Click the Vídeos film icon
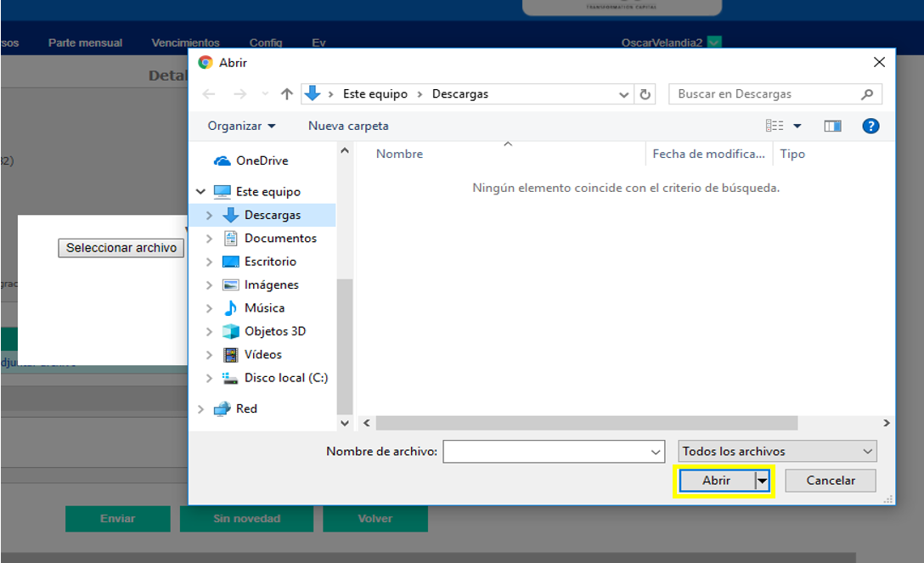The width and height of the screenshot is (924, 563). [230, 354]
